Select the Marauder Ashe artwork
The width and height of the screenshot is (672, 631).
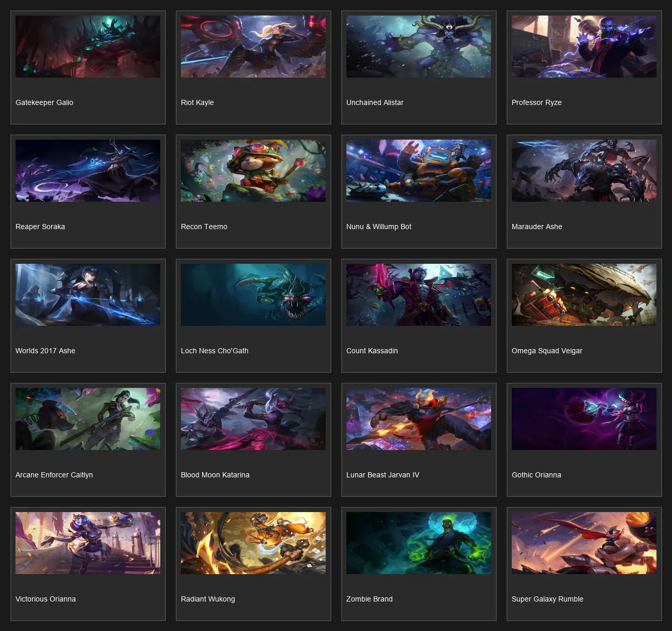pos(584,171)
